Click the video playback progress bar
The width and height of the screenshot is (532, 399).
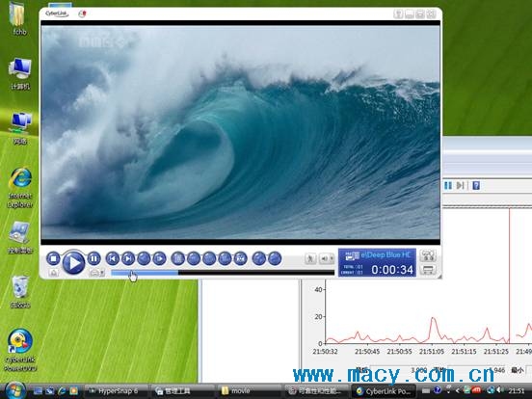pyautogui.click(x=223, y=273)
